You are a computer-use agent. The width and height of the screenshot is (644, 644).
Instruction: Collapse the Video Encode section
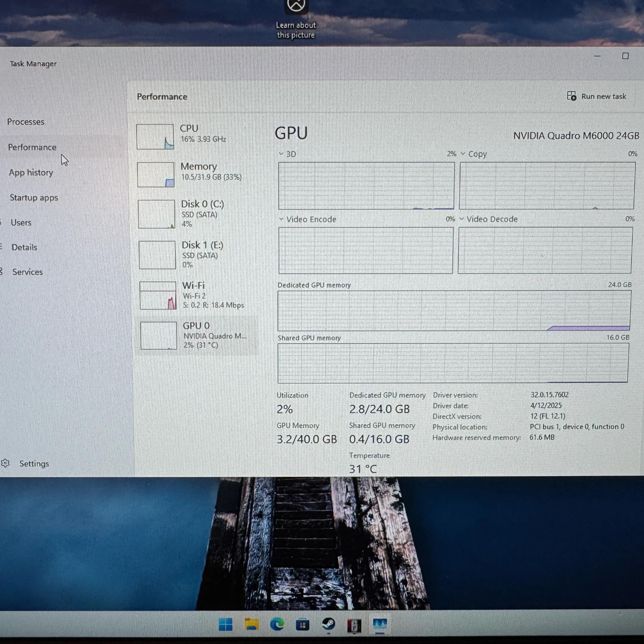click(x=281, y=219)
